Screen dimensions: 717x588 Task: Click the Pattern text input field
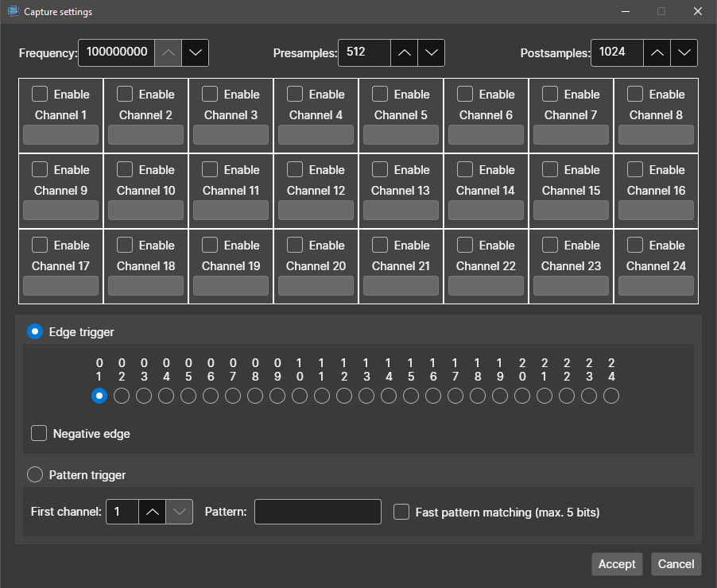[x=318, y=512]
